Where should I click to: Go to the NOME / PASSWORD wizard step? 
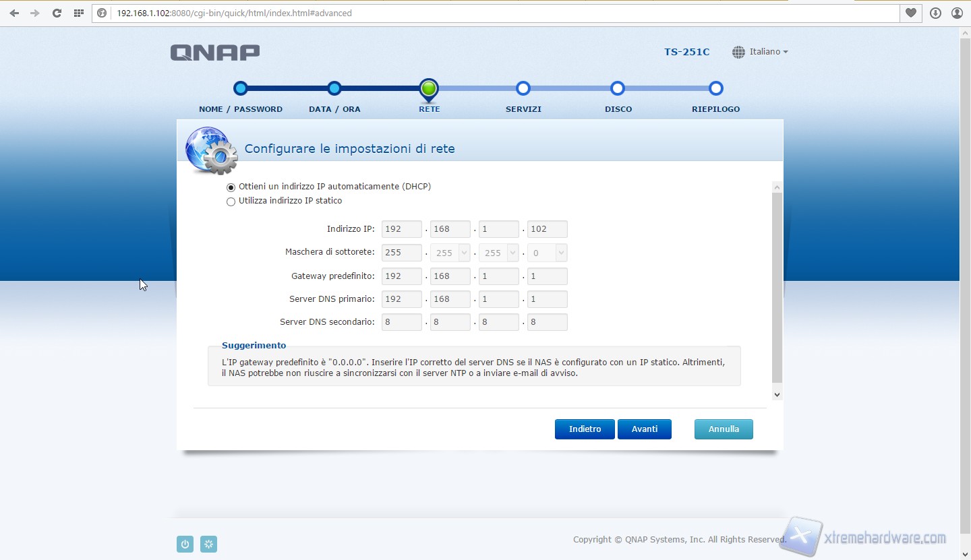point(241,89)
